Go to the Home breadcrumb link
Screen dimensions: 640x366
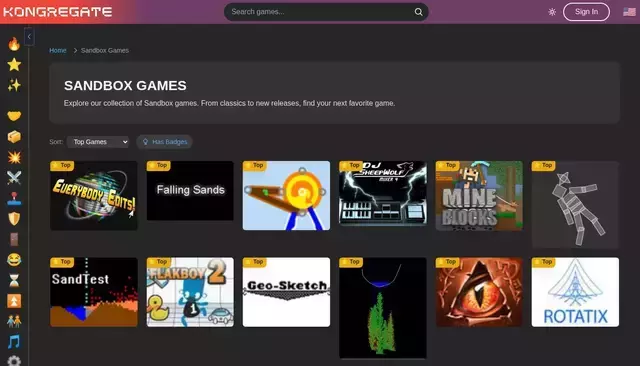point(58,50)
